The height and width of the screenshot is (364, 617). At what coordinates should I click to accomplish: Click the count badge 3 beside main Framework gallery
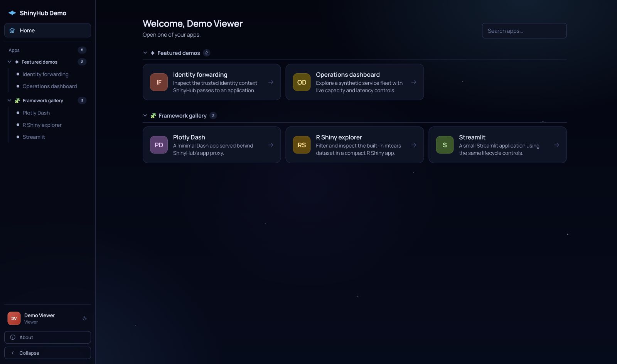(x=213, y=116)
